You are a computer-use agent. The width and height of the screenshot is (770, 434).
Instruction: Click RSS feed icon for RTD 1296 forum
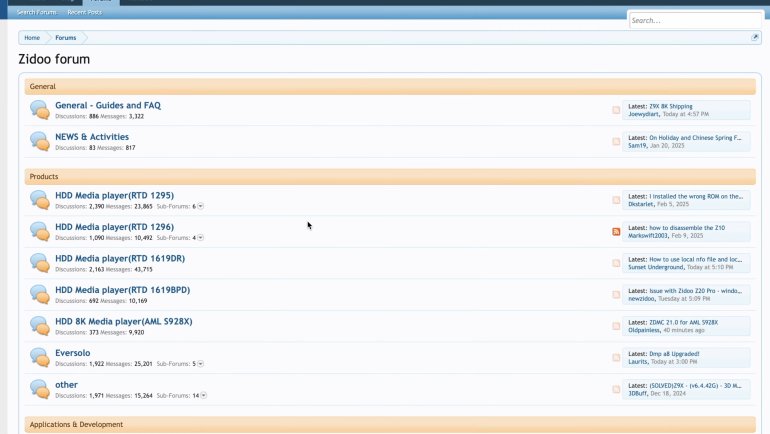point(616,232)
